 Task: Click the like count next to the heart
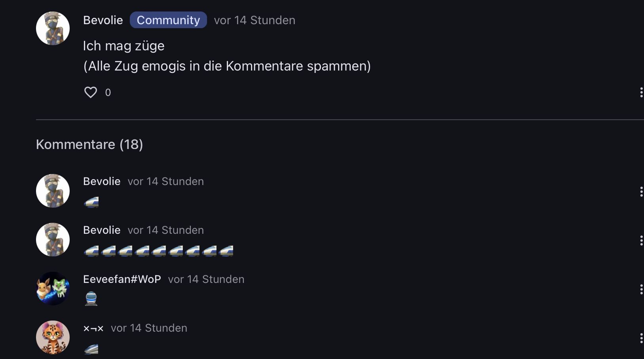(x=108, y=93)
